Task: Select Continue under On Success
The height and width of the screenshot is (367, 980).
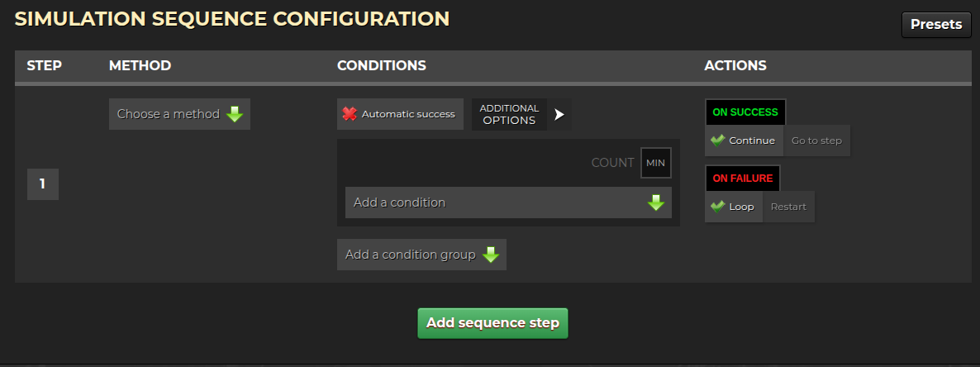Action: pos(744,141)
